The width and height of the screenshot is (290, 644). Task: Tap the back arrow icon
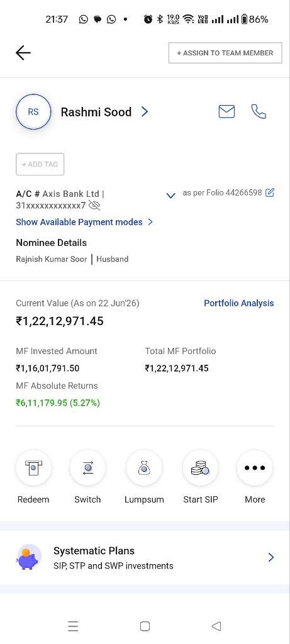click(x=23, y=53)
